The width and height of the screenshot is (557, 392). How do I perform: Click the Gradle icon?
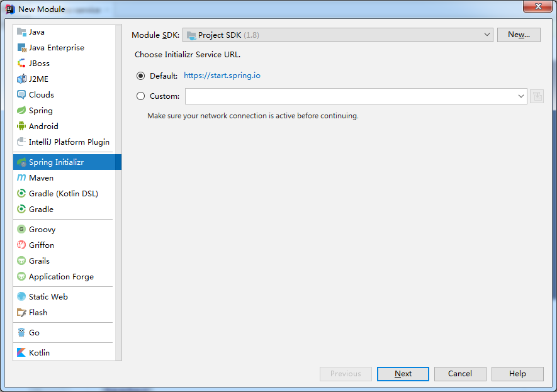coord(21,209)
